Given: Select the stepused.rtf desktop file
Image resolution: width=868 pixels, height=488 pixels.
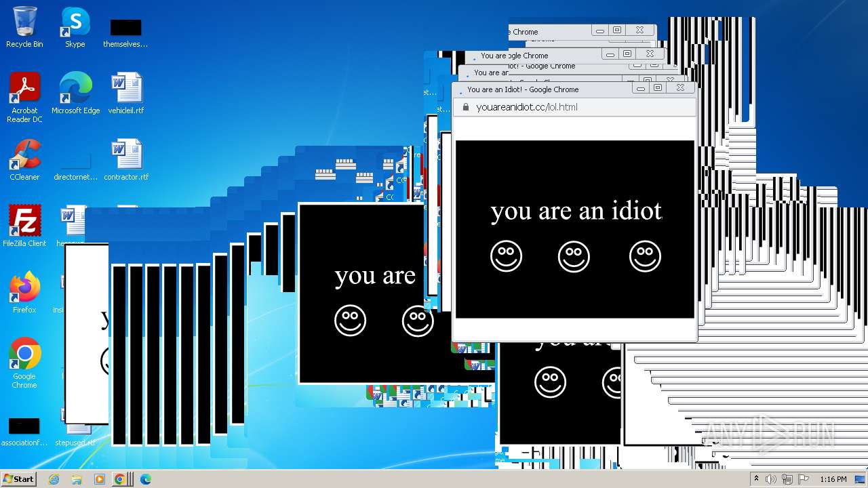Looking at the screenshot, I should [75, 437].
